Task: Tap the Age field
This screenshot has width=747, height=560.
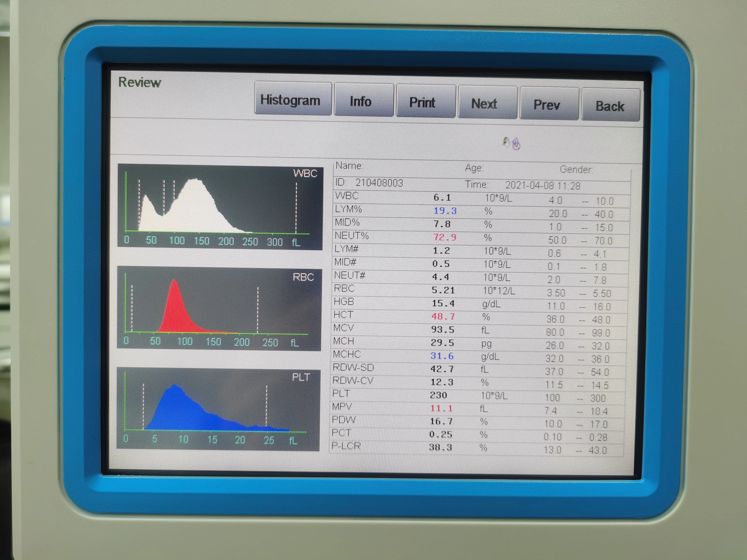Action: pos(474,168)
